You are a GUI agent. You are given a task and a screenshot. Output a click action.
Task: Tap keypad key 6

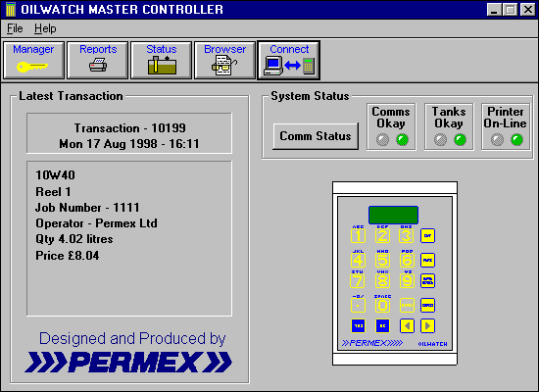[407, 260]
